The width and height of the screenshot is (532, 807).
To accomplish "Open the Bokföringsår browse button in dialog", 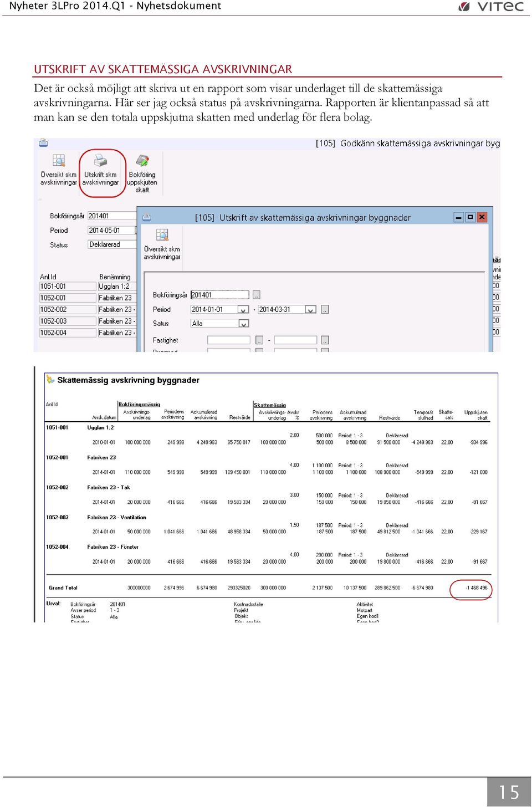I will coord(257,295).
